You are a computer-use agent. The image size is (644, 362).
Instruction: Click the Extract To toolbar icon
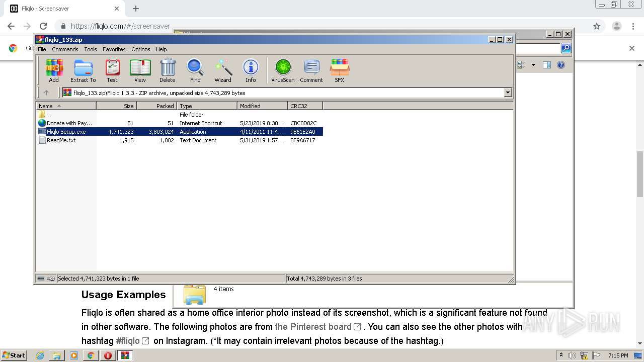(x=83, y=70)
